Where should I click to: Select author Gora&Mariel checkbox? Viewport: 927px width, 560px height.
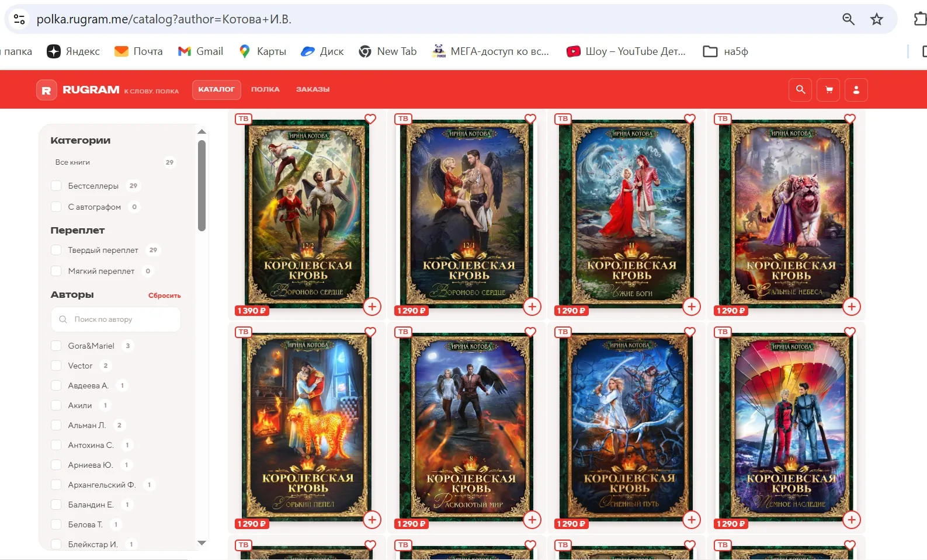(56, 346)
